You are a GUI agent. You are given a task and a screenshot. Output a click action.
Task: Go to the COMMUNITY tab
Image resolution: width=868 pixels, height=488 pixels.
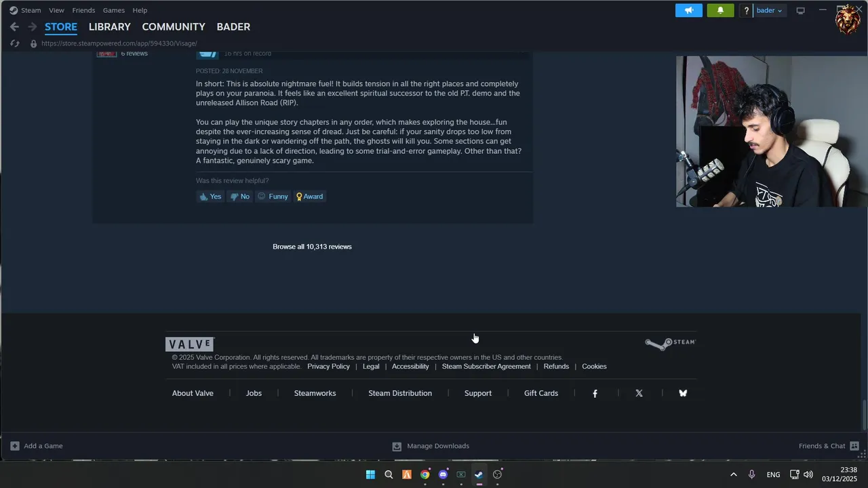[174, 27]
